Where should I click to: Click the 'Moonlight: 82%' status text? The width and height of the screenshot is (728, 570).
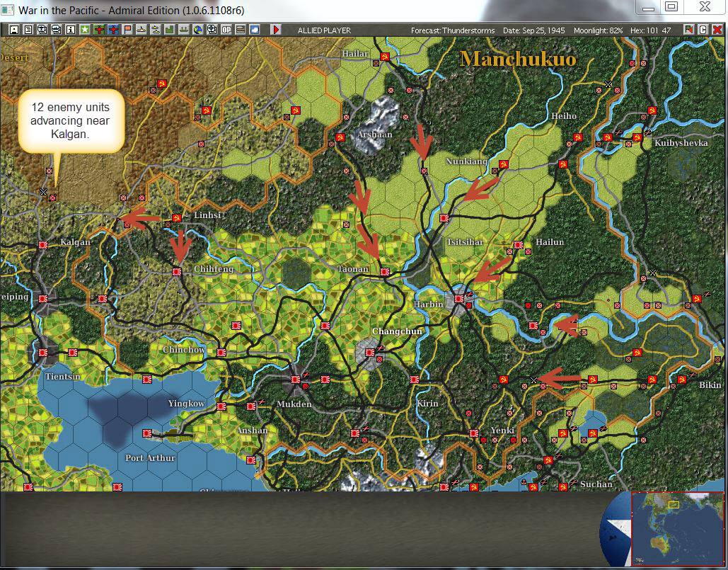click(598, 30)
